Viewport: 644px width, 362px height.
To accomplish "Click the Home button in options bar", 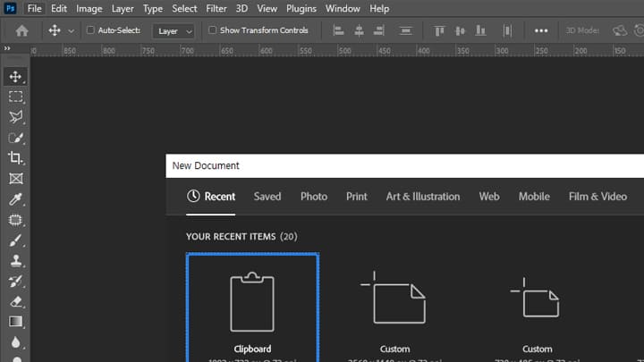I will pyautogui.click(x=21, y=30).
